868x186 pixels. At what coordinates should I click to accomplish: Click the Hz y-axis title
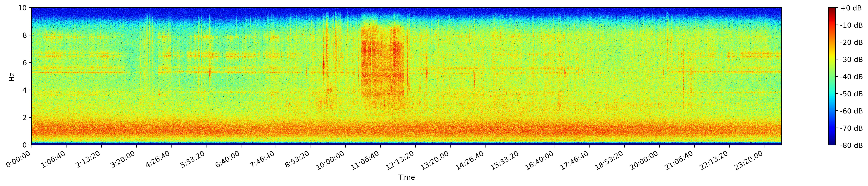12,77
